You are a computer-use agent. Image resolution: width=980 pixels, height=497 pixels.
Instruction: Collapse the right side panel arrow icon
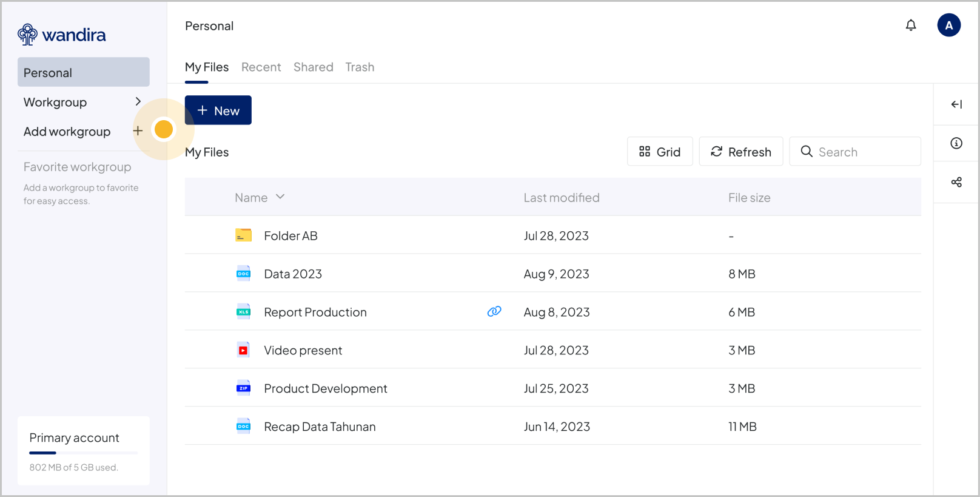click(x=956, y=104)
